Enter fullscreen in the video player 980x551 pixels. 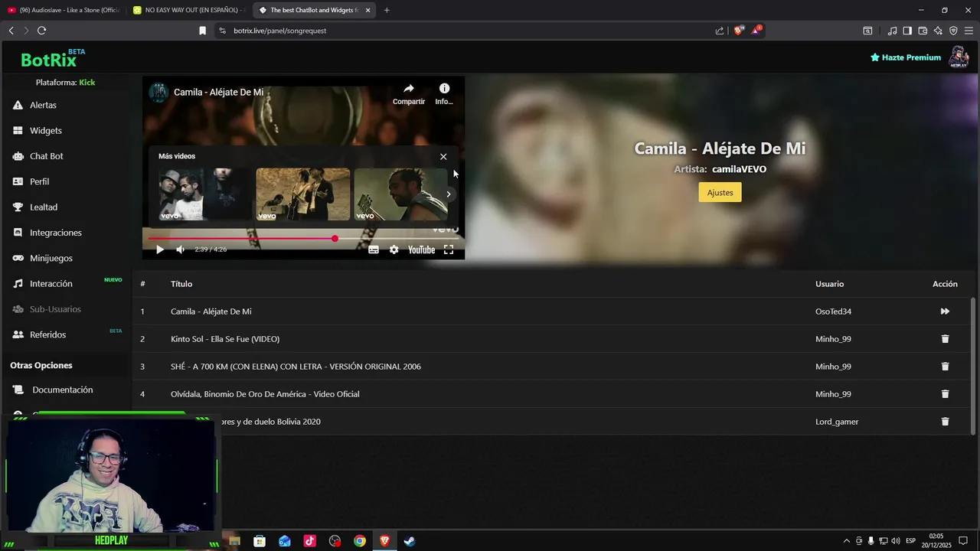(x=449, y=249)
